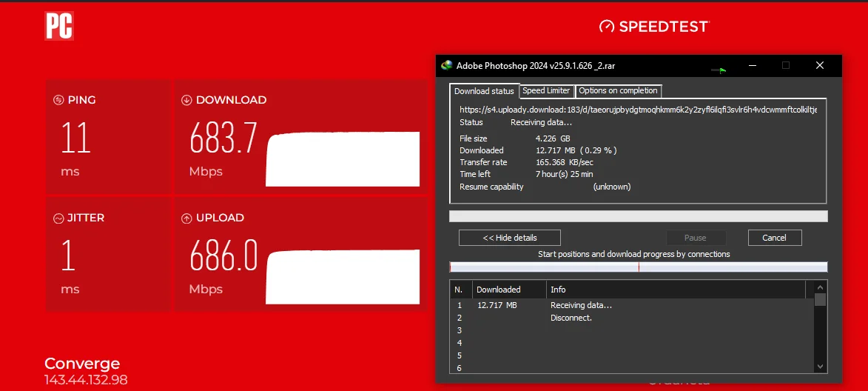This screenshot has width=868, height=391.
Task: Click the Converge ISP name
Action: [82, 364]
